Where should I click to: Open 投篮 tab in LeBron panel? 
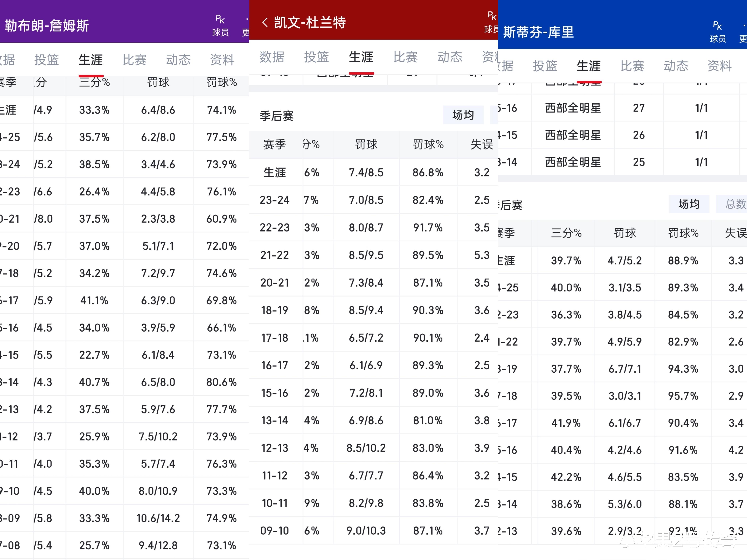47,60
